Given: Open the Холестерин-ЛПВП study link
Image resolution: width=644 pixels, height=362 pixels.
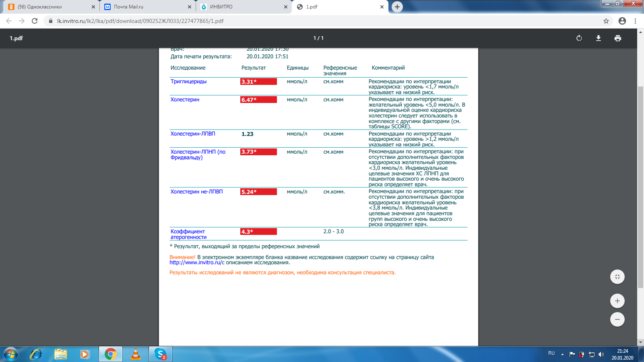Looking at the screenshot, I should click(x=193, y=134).
